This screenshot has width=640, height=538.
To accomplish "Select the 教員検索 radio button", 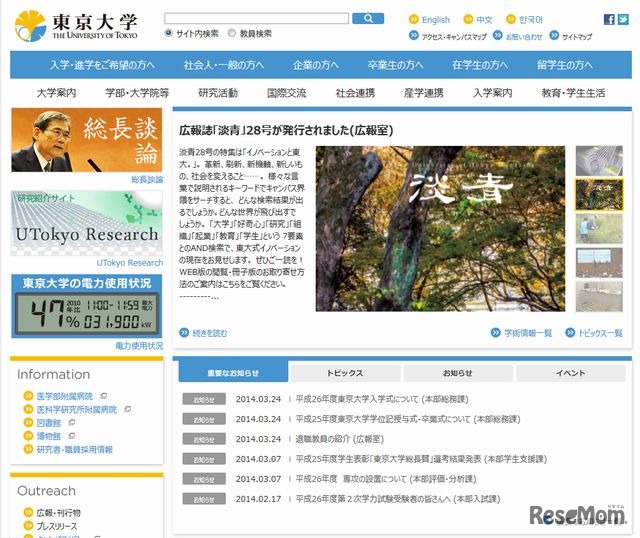I will 232,33.
